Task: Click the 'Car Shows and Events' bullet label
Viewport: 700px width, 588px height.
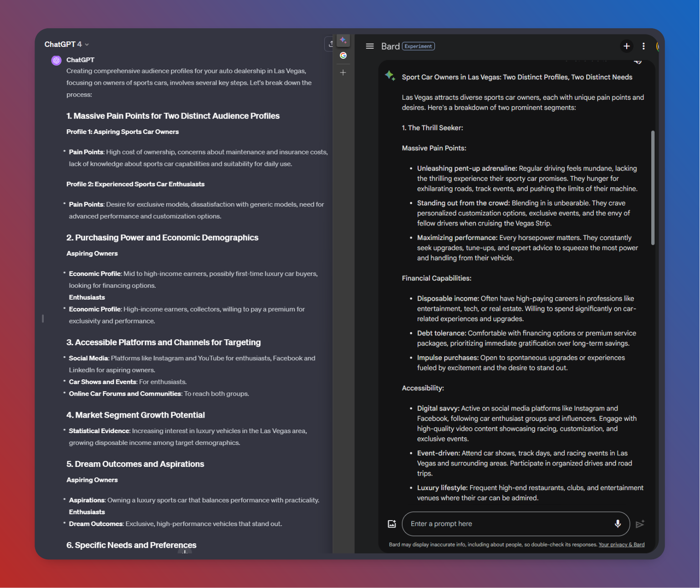Action: 102,382
